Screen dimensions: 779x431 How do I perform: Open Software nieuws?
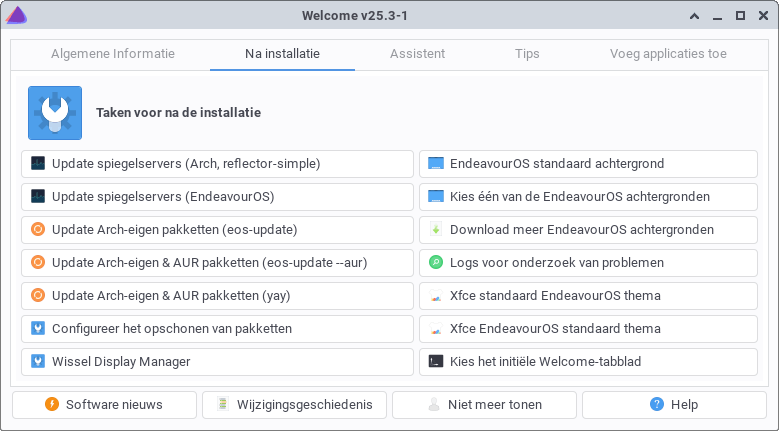point(104,405)
